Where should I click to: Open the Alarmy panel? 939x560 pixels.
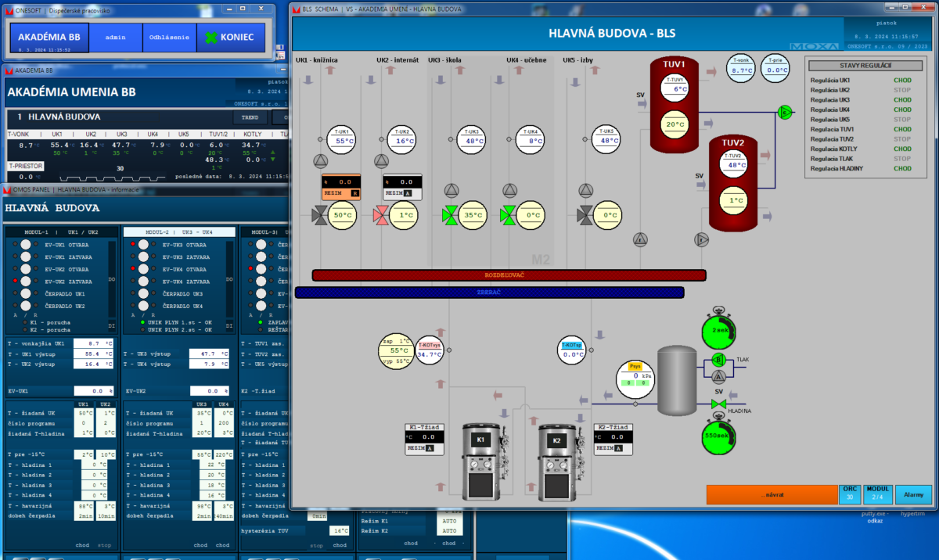[x=913, y=494]
